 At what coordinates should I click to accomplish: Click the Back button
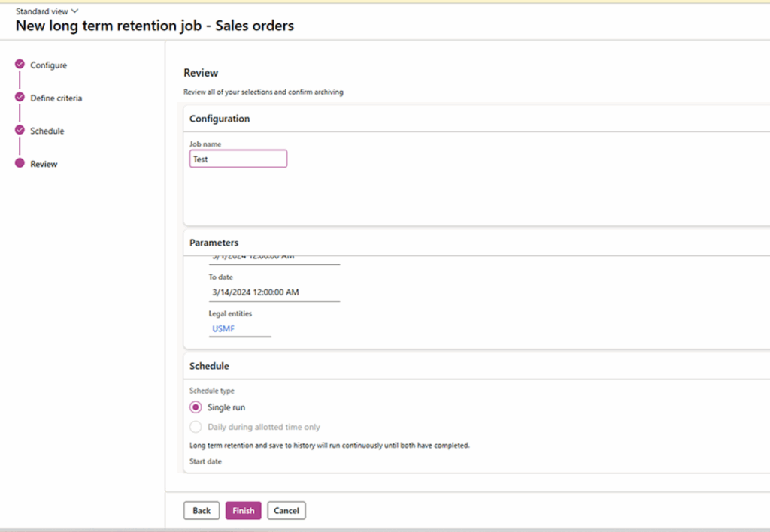[x=202, y=511]
